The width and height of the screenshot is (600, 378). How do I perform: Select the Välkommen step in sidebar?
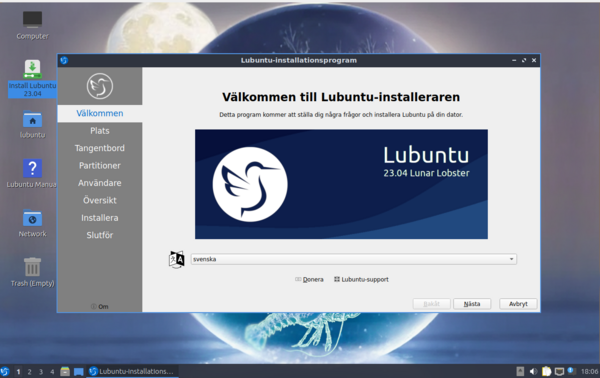pyautogui.click(x=100, y=113)
